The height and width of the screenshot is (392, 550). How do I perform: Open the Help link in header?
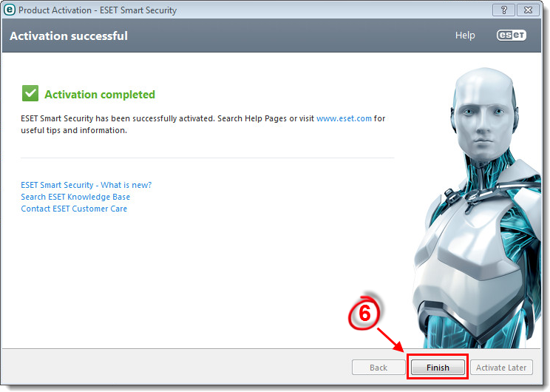pos(465,35)
